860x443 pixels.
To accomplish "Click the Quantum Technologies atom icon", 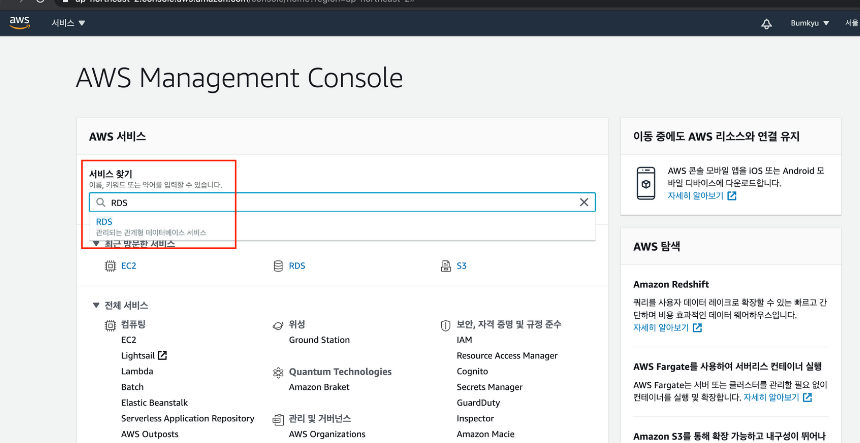I will [278, 372].
